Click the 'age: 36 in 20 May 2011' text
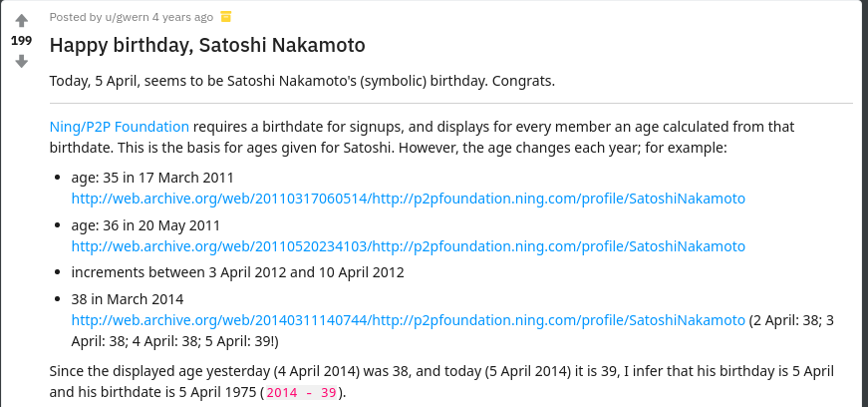Viewport: 868px width, 407px height. click(145, 225)
